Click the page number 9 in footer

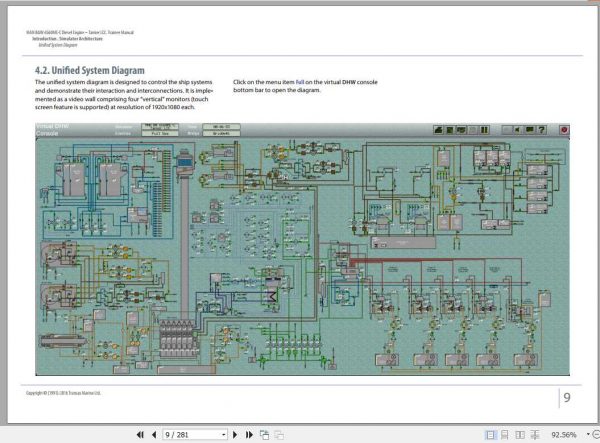pos(567,397)
